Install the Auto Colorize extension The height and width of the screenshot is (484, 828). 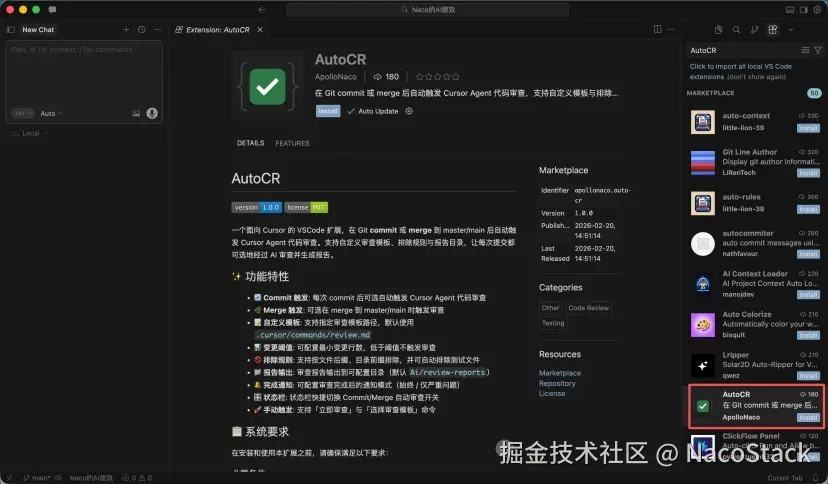[808, 335]
